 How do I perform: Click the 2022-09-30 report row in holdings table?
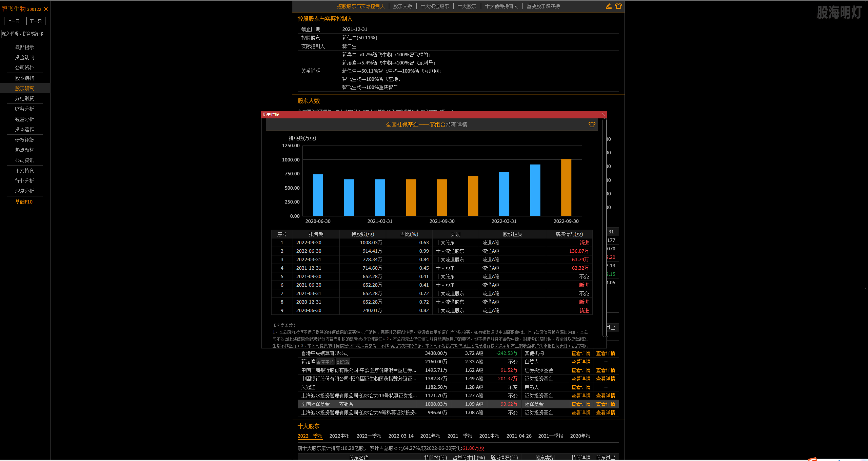(432, 243)
